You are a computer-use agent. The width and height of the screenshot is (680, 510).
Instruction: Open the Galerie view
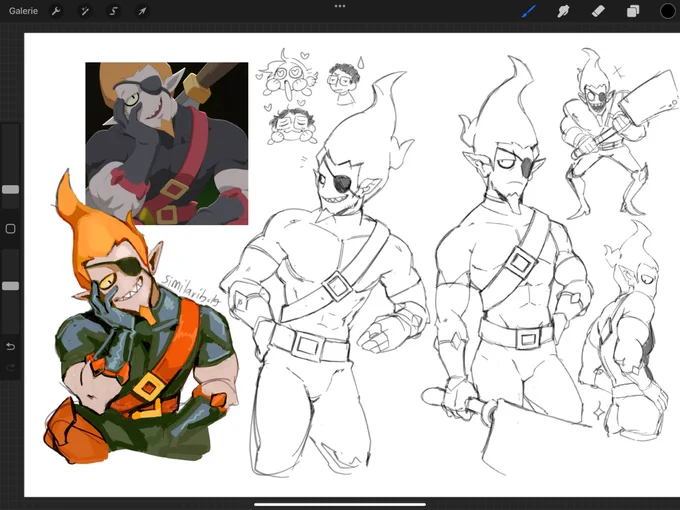click(23, 11)
